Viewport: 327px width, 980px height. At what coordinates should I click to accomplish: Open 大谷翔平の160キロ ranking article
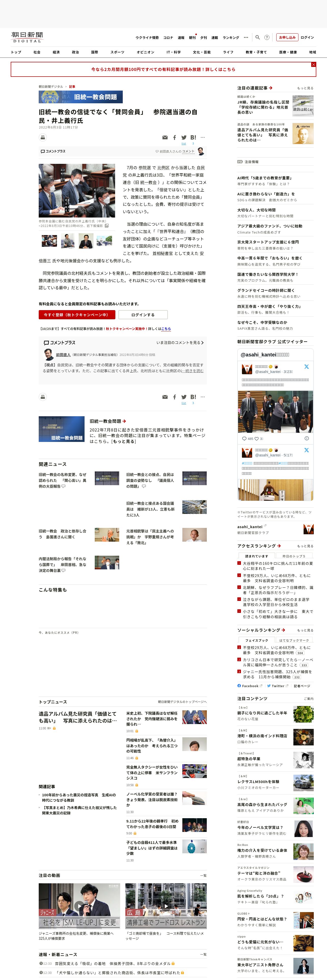pos(278,566)
